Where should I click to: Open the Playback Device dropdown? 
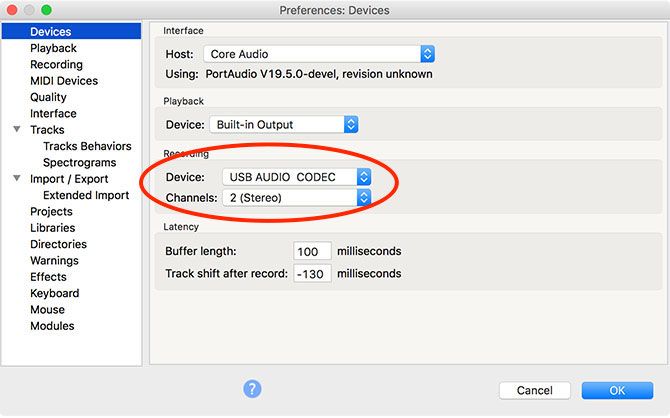[282, 125]
